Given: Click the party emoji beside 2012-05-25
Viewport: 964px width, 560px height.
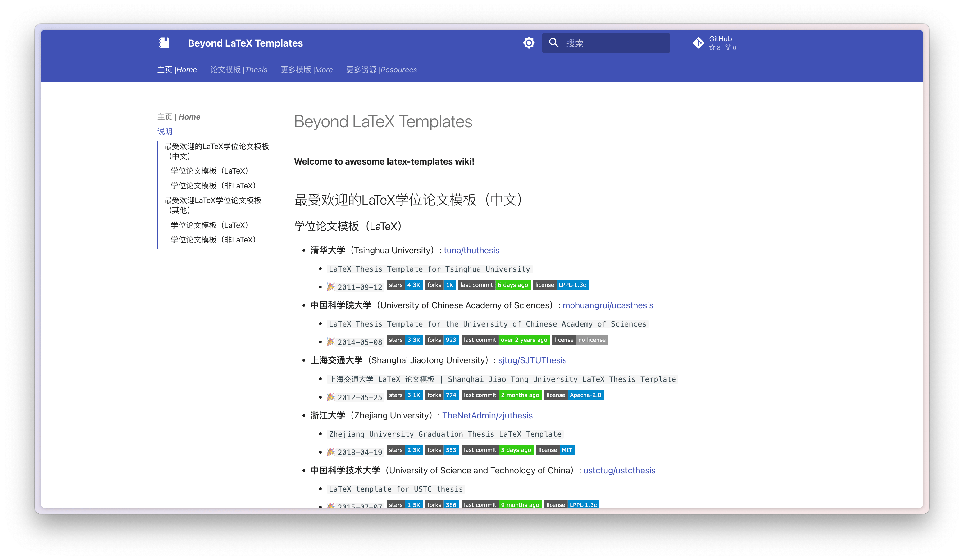Looking at the screenshot, I should [331, 396].
